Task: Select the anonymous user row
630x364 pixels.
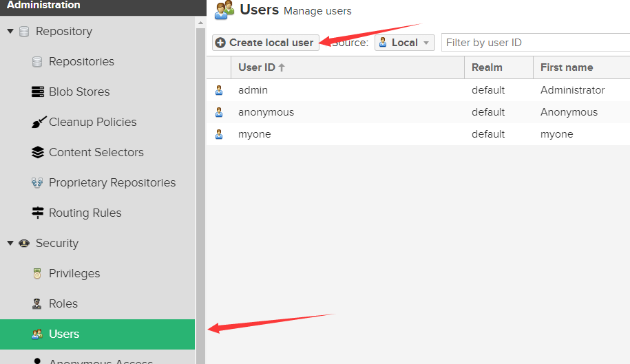Action: (266, 112)
